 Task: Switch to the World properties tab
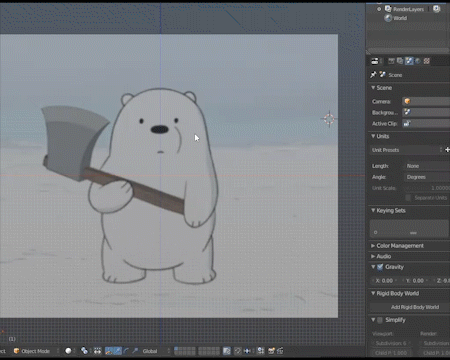(418, 61)
